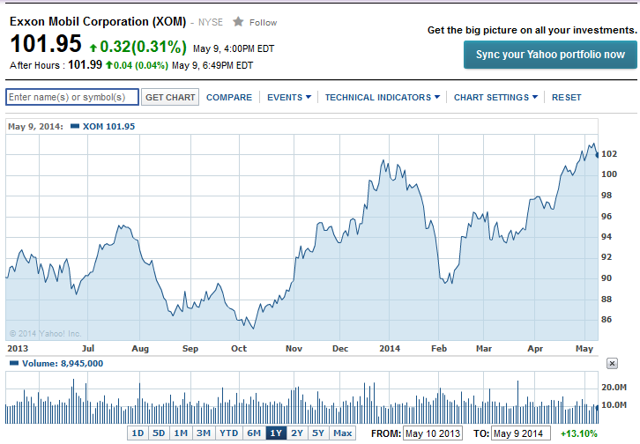Click the XOM series legend marker
The width and height of the screenshot is (640, 444).
75,126
